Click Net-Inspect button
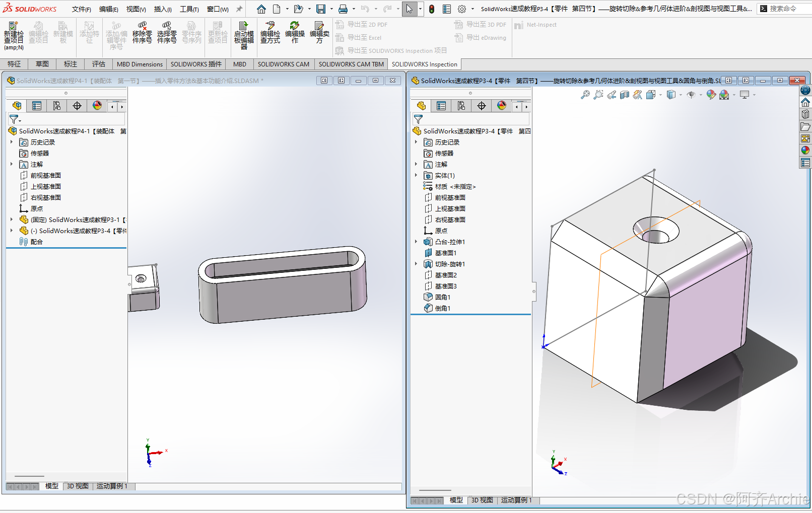812x513 pixels. pos(535,25)
